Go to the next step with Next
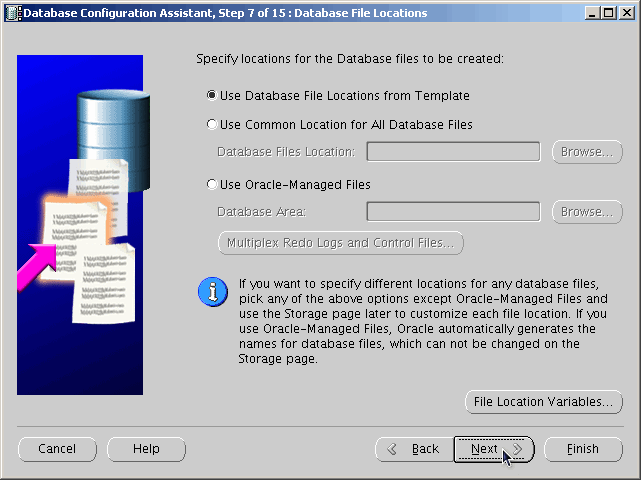 click(494, 449)
